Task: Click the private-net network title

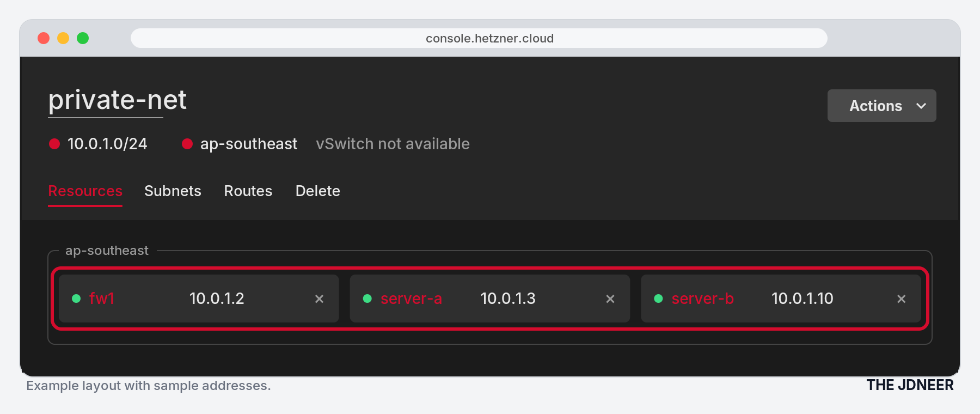Action: [118, 100]
